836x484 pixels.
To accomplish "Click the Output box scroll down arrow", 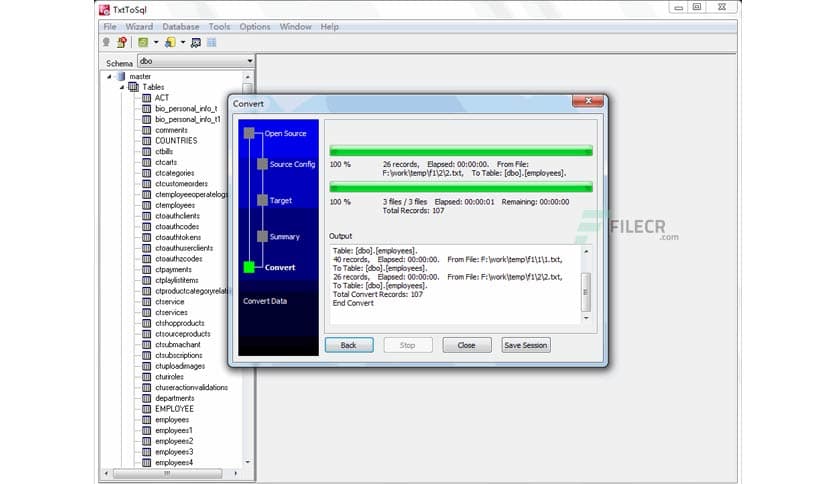I will [586, 318].
